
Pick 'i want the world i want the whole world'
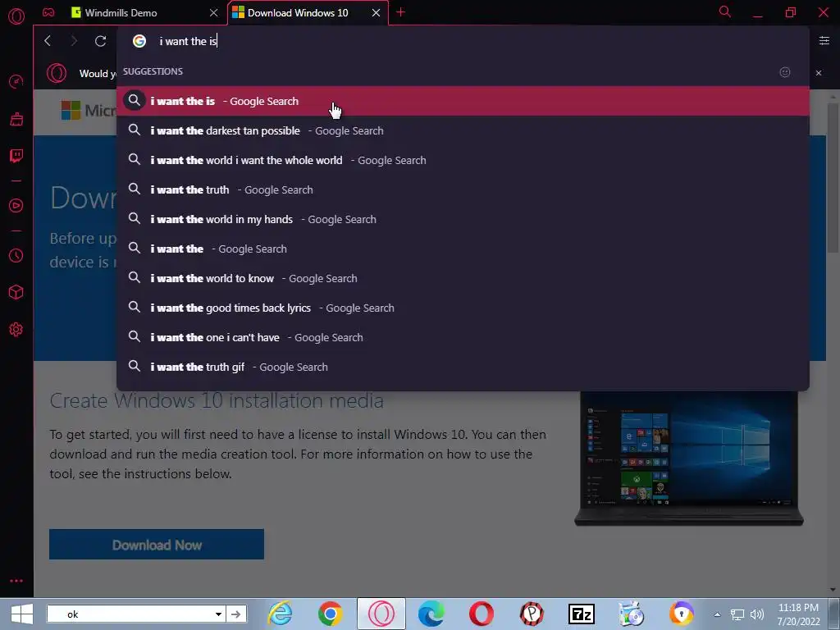point(463,160)
